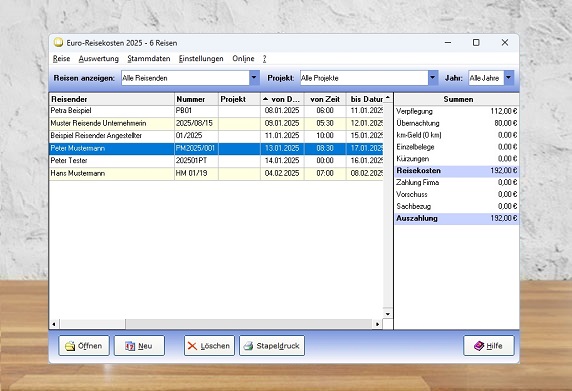This screenshot has width=572, height=391.
Task: Click the Auszahlung total row
Action: coord(457,218)
